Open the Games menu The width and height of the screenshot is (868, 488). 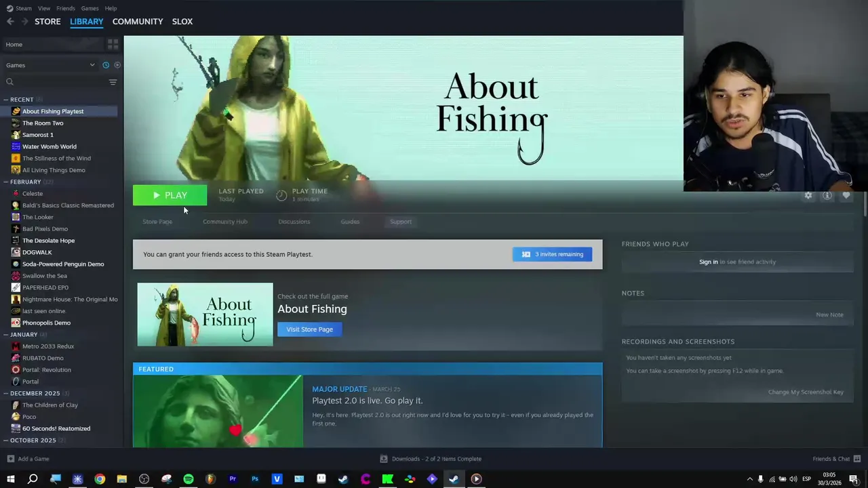tap(90, 8)
